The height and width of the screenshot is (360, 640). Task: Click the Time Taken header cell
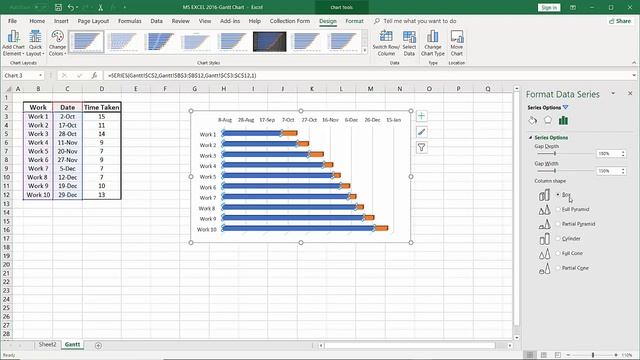[x=102, y=107]
